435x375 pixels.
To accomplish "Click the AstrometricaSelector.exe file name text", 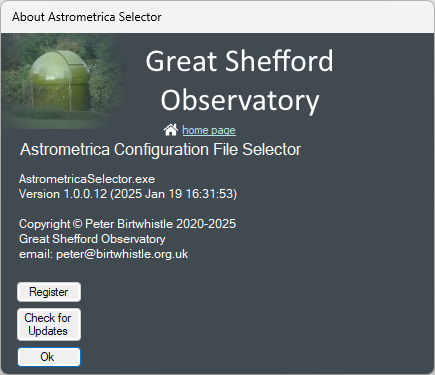I will point(87,179).
